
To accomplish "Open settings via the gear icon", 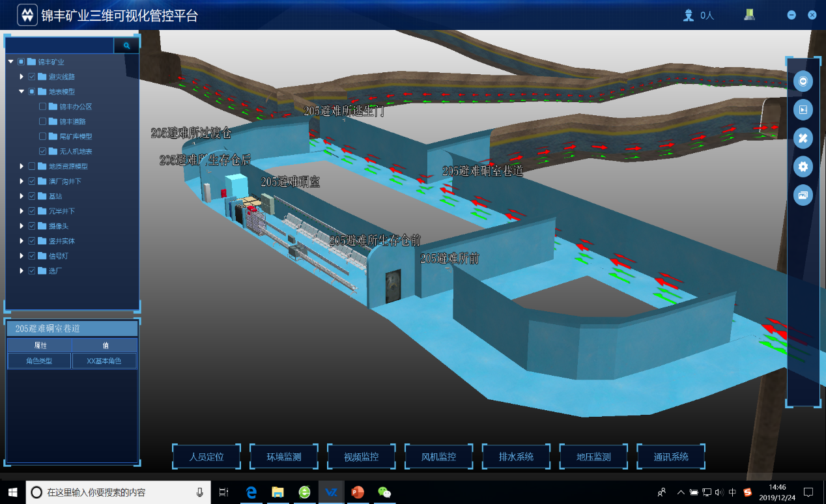I will (803, 167).
